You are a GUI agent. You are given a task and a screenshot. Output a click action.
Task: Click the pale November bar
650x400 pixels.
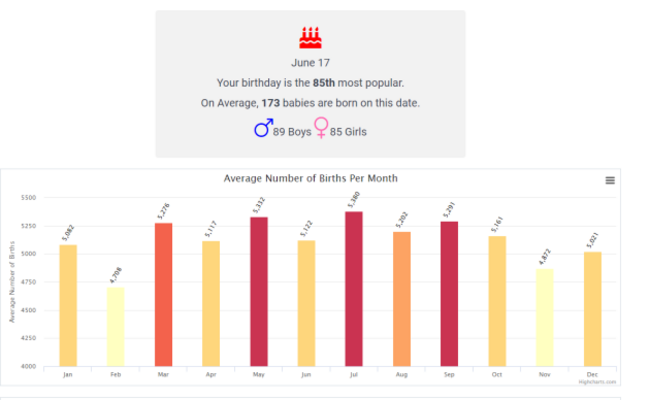545,316
